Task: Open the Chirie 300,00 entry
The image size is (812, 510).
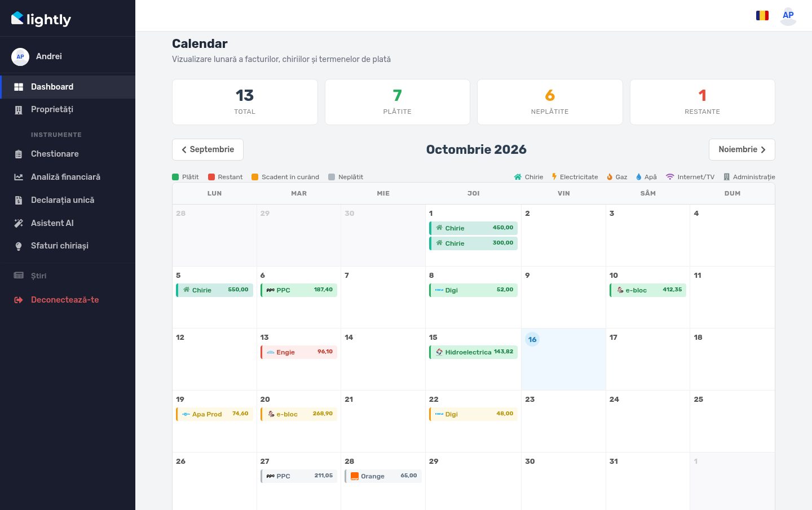Action: tap(474, 243)
